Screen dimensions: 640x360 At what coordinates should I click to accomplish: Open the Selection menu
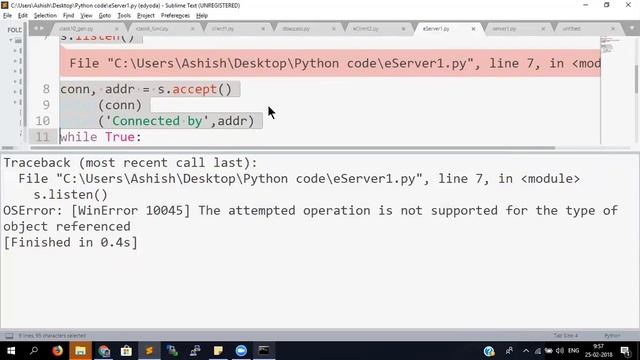[x=45, y=16]
